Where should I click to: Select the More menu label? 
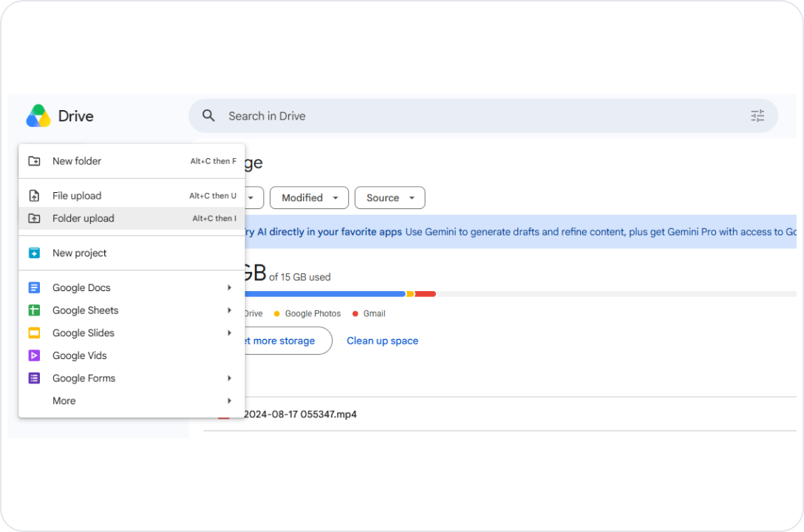tap(64, 400)
